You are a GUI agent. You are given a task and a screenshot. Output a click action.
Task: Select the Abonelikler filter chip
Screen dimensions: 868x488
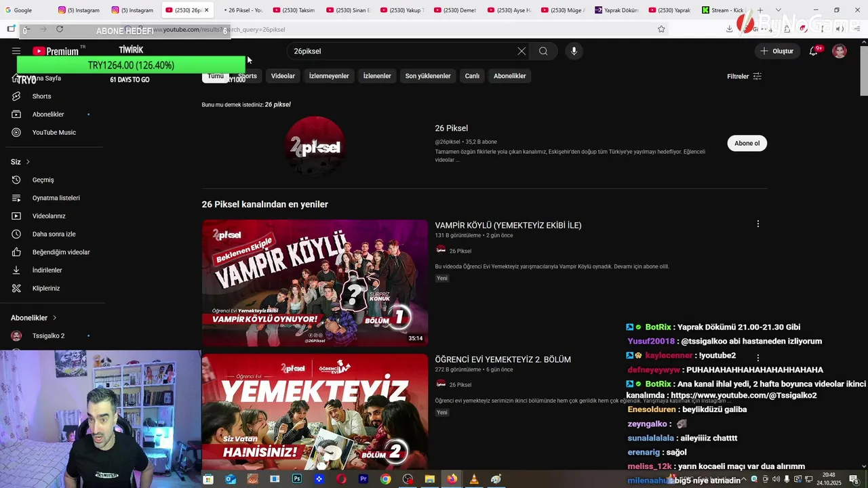tap(510, 76)
